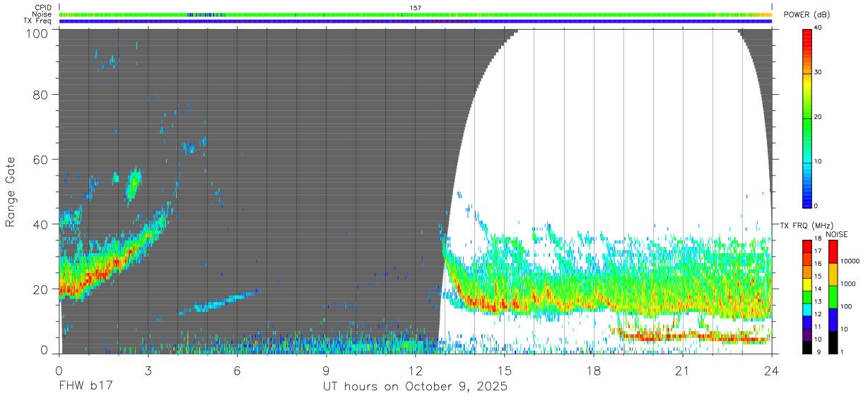Click the '3' tick on UT hours axis
Image resolution: width=868 pixels, height=401 pixels.
[148, 371]
